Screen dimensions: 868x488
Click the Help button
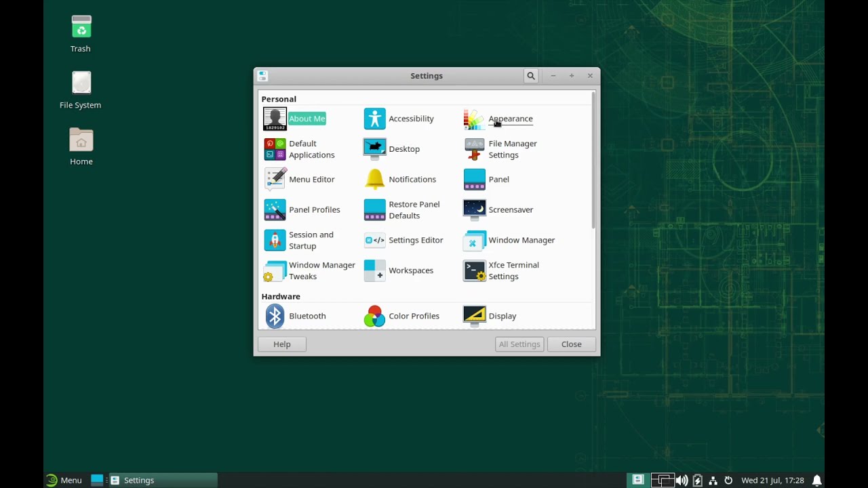click(282, 344)
